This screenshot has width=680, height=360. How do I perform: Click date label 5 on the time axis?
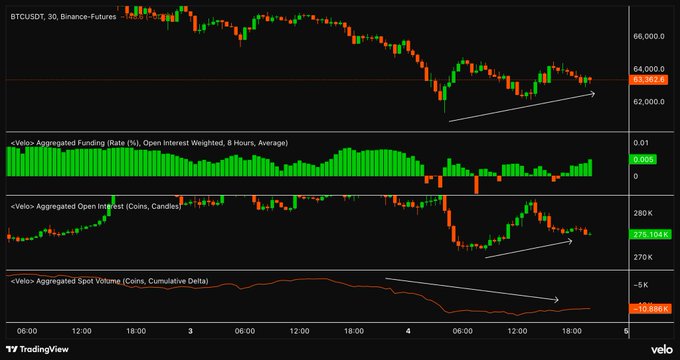point(626,331)
